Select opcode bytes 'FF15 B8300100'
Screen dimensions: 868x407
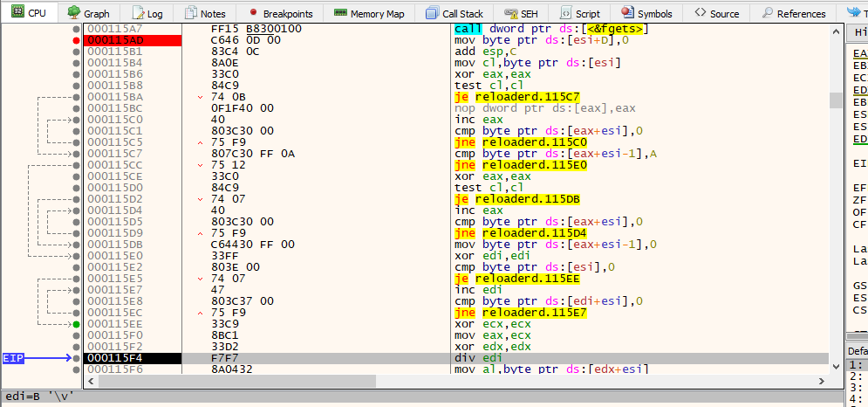tap(256, 29)
